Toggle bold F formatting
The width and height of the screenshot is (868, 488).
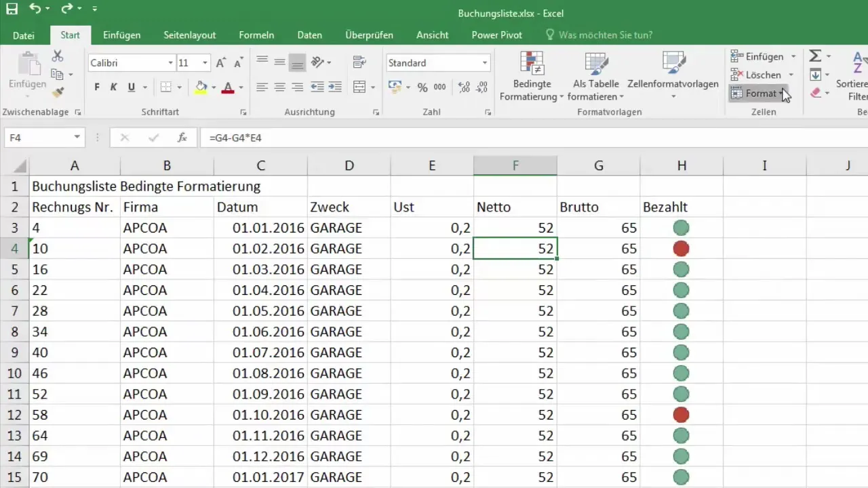pos(97,87)
